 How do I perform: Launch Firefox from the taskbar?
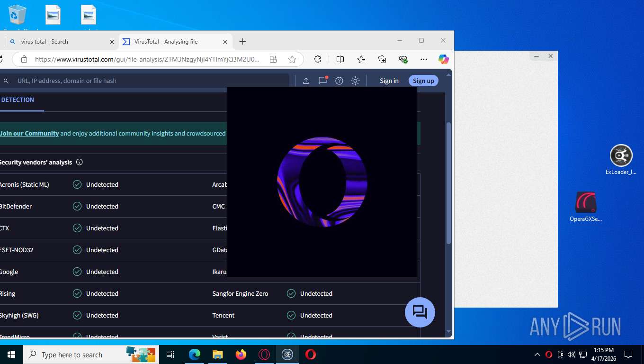241,355
